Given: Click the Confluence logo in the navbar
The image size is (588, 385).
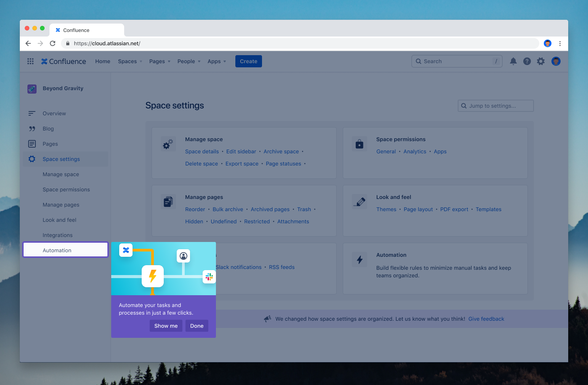Looking at the screenshot, I should click(x=63, y=61).
